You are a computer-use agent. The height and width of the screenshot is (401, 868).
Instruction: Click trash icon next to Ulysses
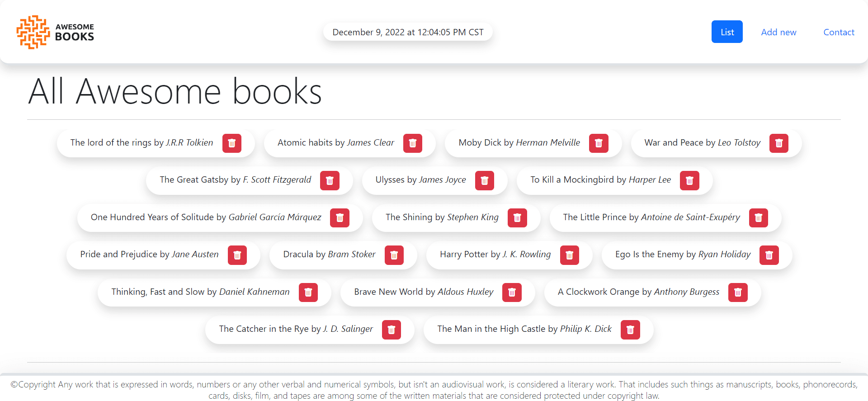[x=485, y=181]
